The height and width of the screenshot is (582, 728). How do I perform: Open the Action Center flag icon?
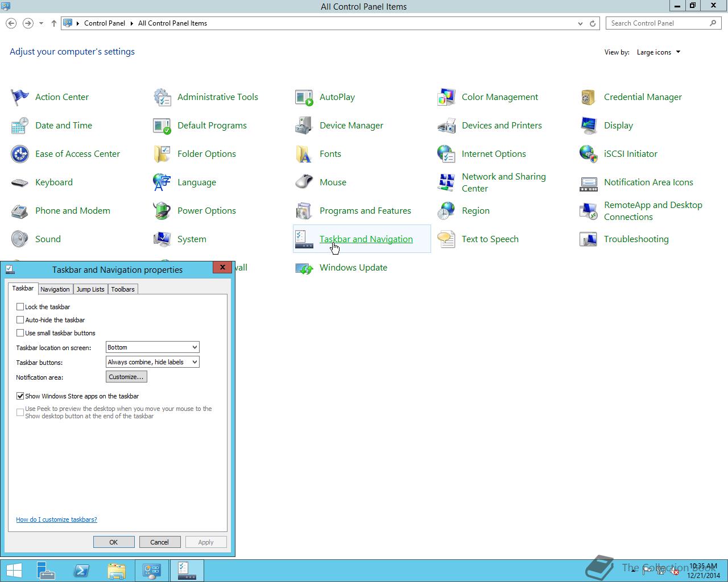tap(20, 97)
